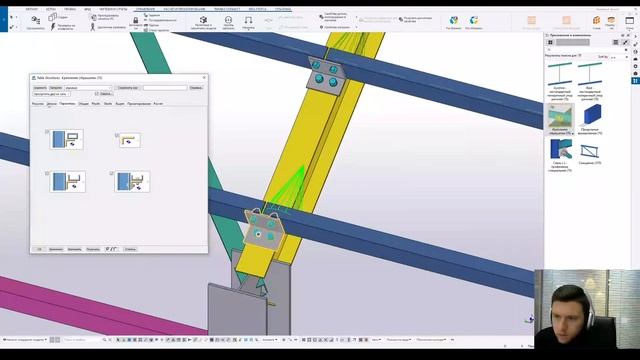
Task: Tick checkbox beside top-left connection picture
Action: [x=47, y=131]
